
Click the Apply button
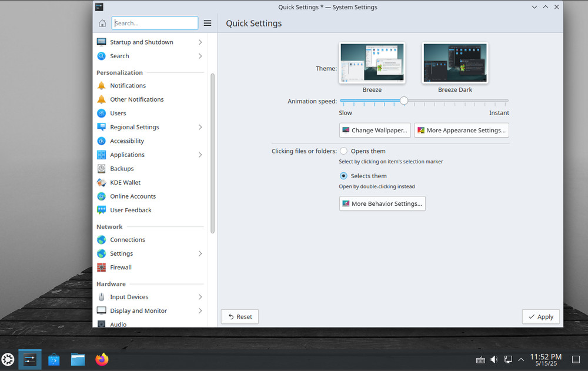pyautogui.click(x=541, y=316)
